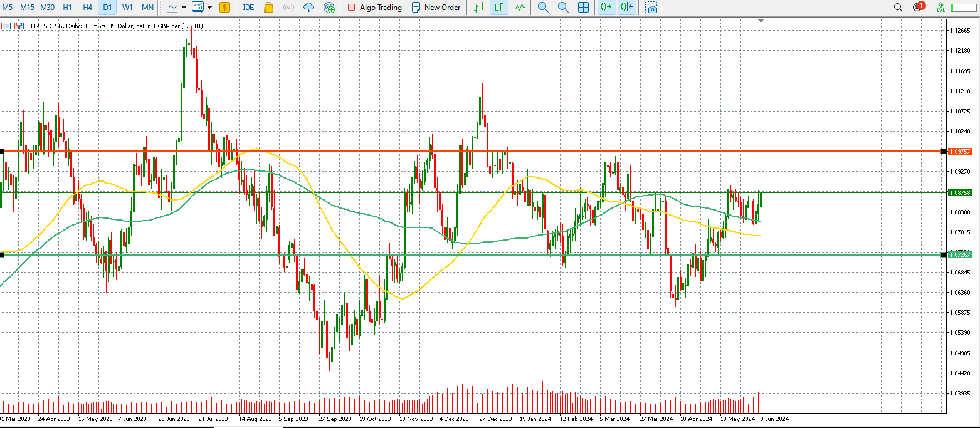Toggle Algo Trading on
Image resolution: width=980 pixels, height=428 pixels.
coord(375,8)
